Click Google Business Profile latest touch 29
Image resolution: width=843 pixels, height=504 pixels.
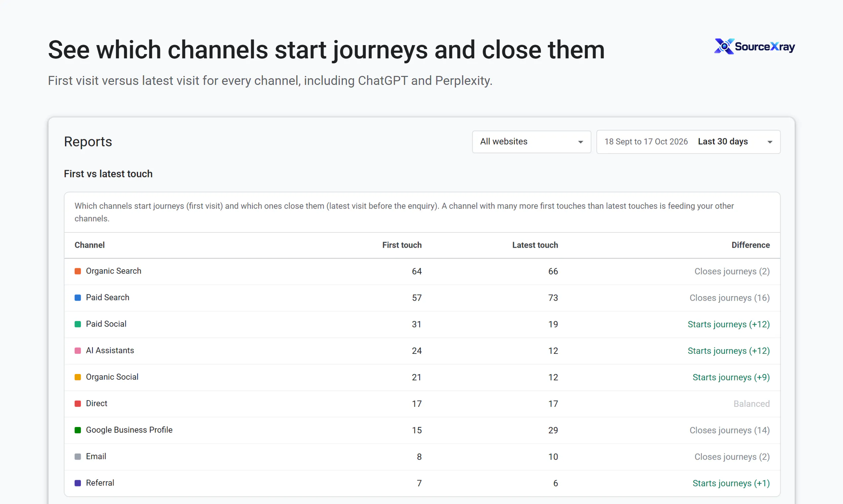point(553,430)
